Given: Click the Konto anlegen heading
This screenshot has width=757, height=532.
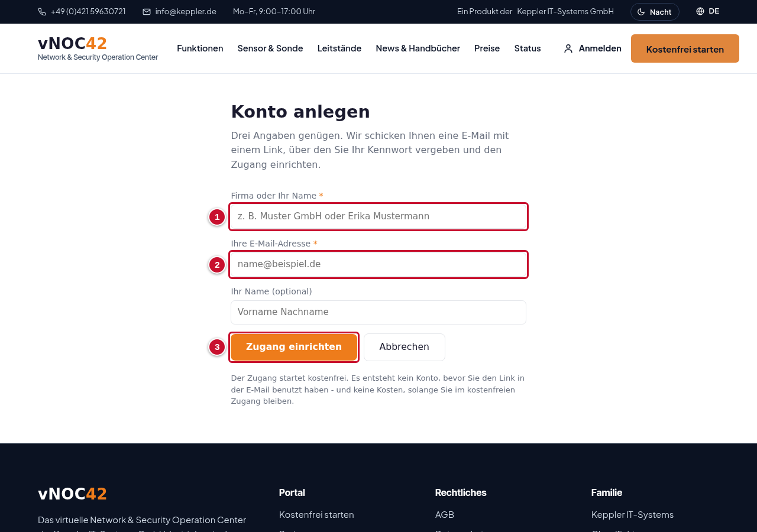Looking at the screenshot, I should [300, 112].
